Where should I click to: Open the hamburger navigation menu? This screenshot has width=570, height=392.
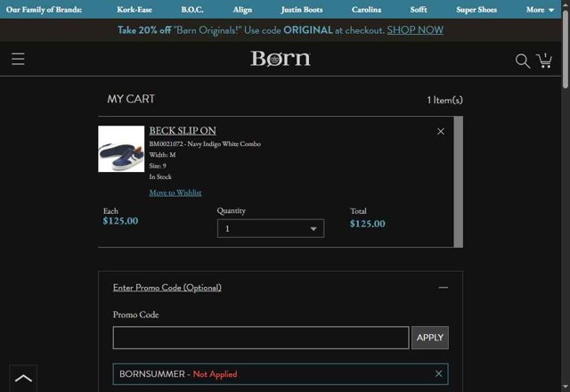click(x=18, y=59)
